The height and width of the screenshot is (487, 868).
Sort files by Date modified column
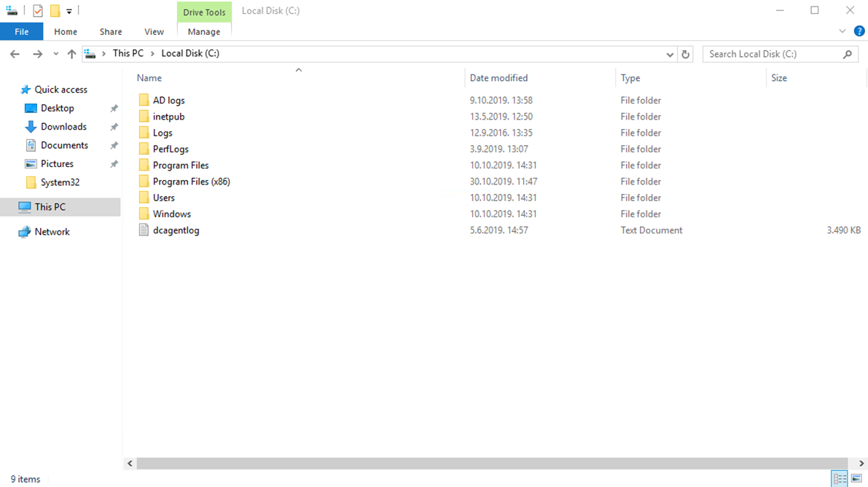pyautogui.click(x=498, y=78)
